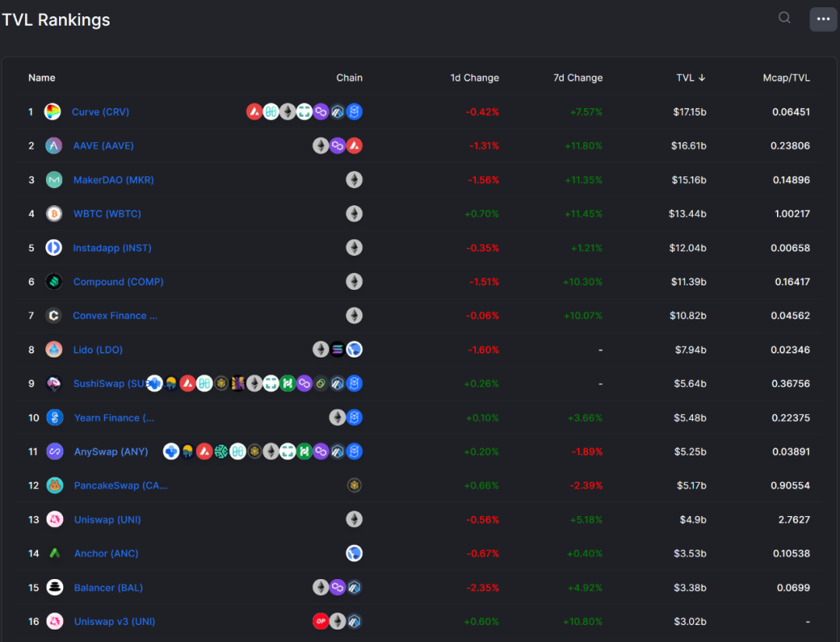
Task: Open the Instadapp (INST) link
Action: pos(112,248)
